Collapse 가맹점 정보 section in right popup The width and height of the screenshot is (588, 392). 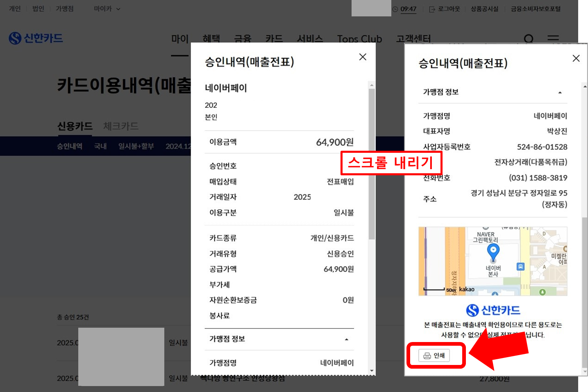tap(560, 93)
